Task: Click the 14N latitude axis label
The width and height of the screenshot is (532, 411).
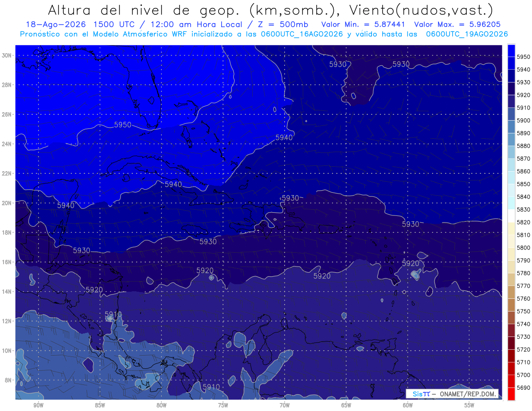Action: tap(6, 292)
